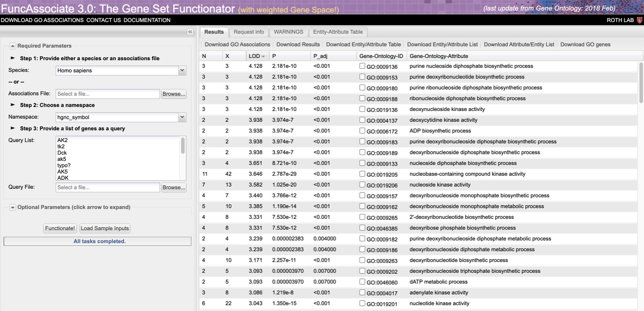The height and width of the screenshot is (311, 644).
Task: Click Download Attribute/Entity List
Action: pos(519,44)
